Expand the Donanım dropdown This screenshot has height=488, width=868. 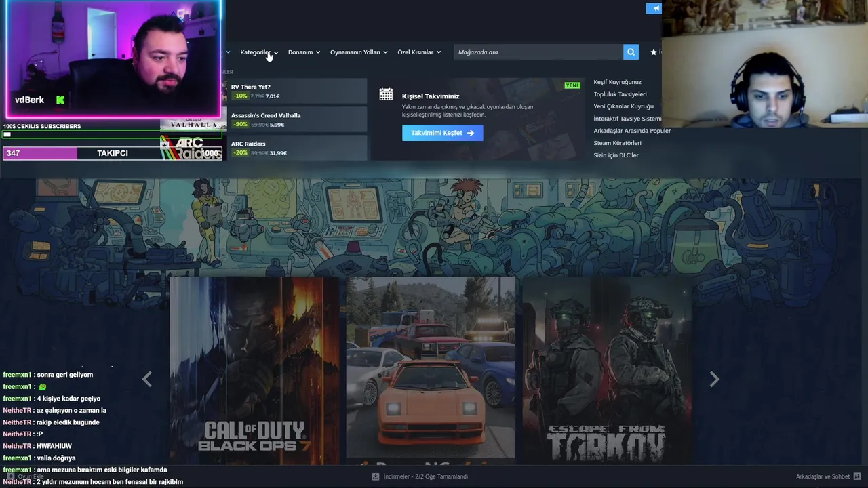304,52
